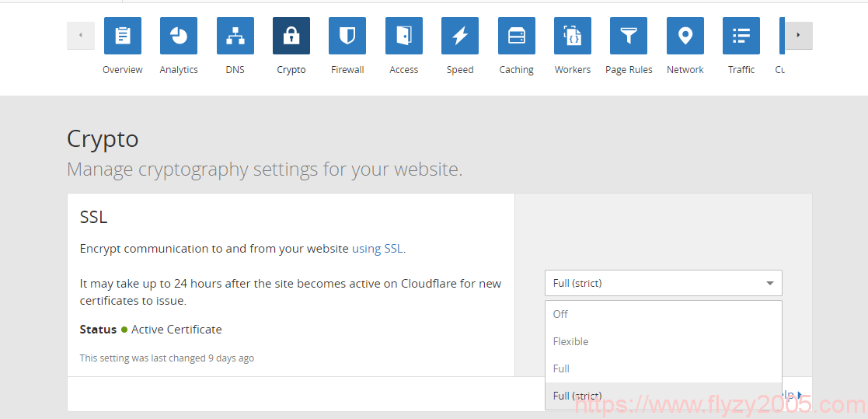Image resolution: width=868 pixels, height=419 pixels.
Task: Open the Analytics pie chart icon
Action: coord(179,36)
